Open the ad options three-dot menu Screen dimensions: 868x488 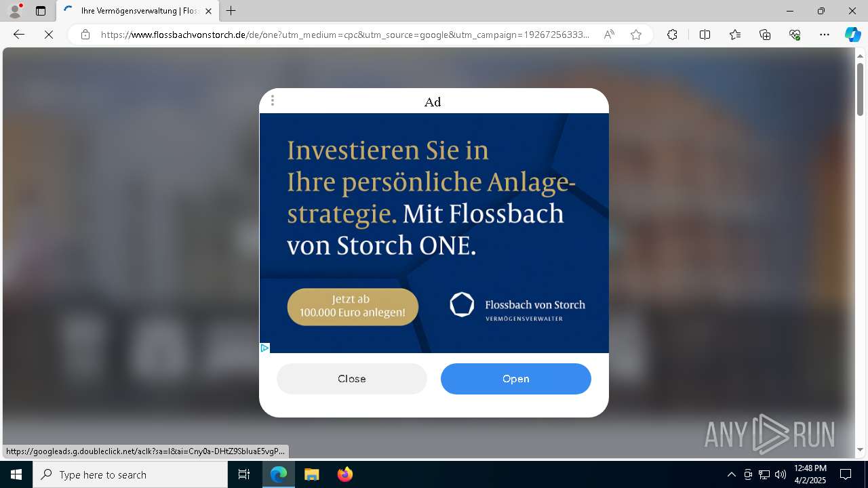click(273, 101)
